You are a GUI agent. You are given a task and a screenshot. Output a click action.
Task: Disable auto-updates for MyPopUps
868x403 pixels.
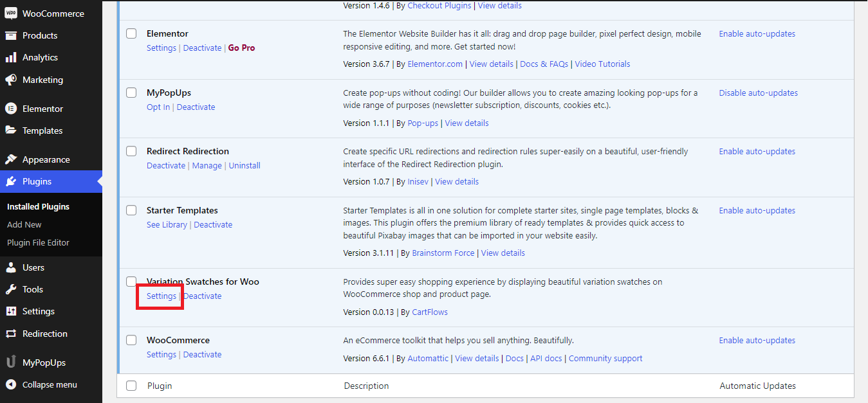758,93
